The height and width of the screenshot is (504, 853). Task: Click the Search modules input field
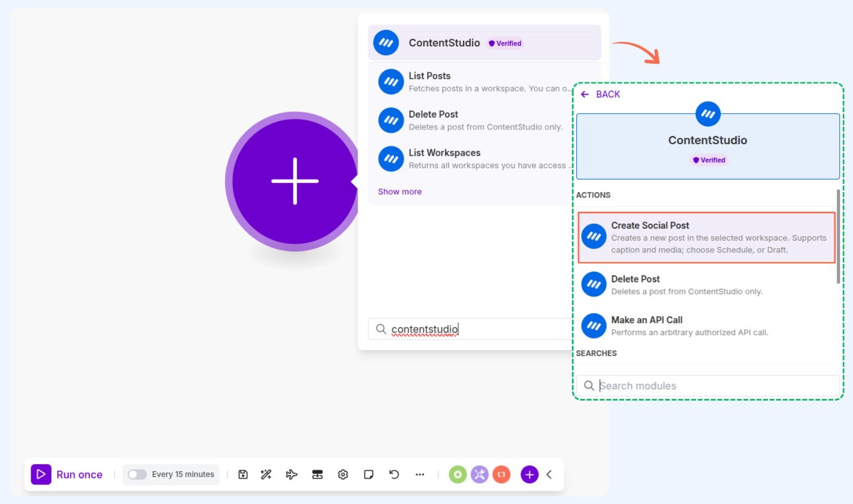(x=714, y=386)
